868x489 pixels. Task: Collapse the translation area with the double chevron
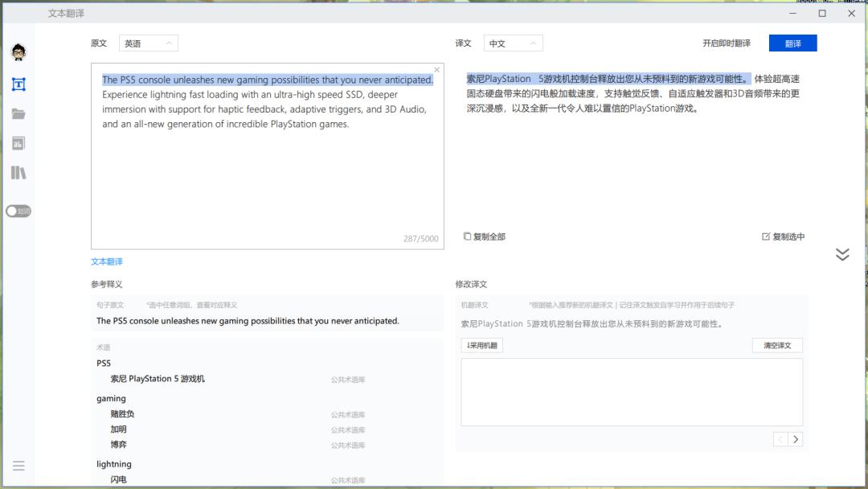tap(842, 254)
